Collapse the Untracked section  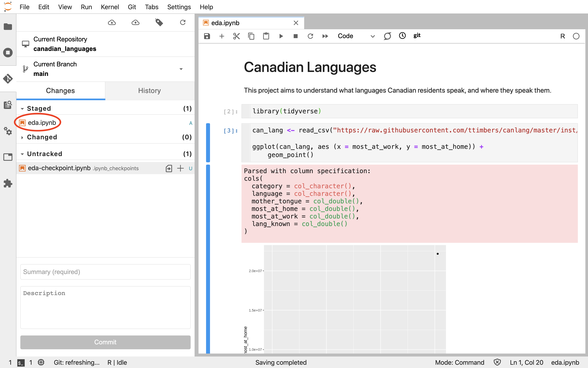coord(22,154)
